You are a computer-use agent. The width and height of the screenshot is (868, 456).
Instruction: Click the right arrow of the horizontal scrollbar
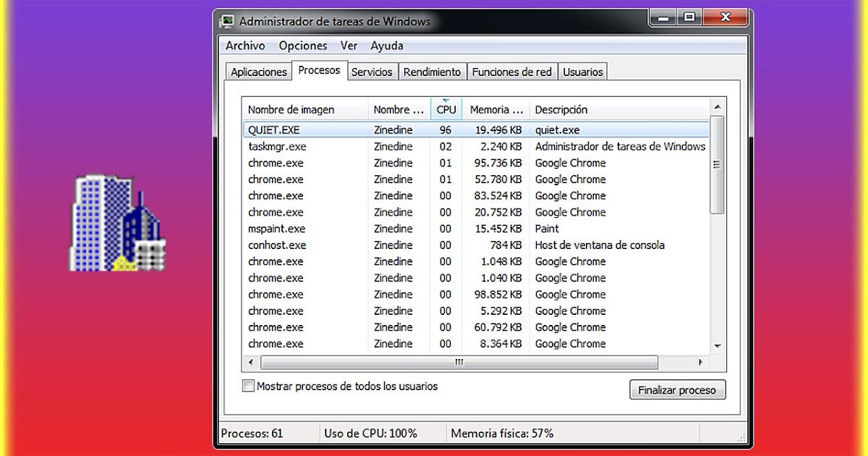tap(700, 362)
